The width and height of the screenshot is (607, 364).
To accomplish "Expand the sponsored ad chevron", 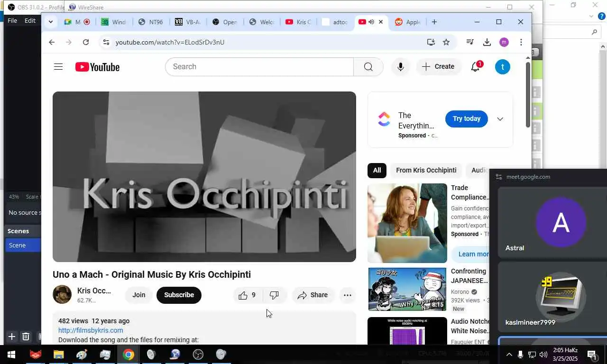I will click(500, 119).
